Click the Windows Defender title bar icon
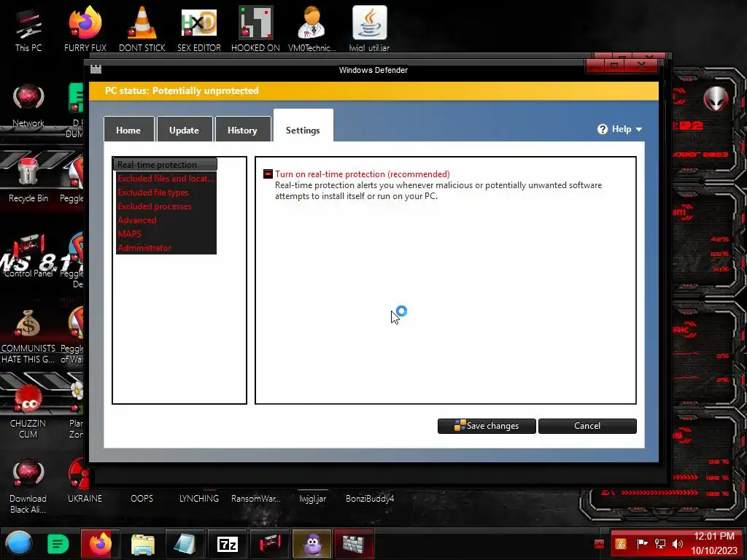Screen dimensions: 747x560 point(96,69)
